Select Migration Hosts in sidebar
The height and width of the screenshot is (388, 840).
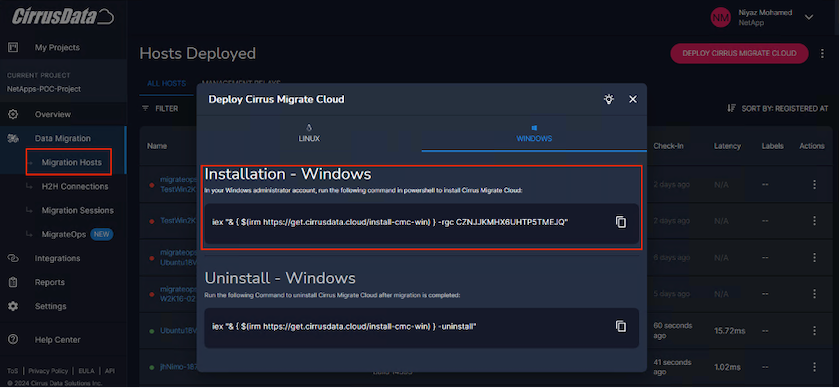tap(71, 162)
